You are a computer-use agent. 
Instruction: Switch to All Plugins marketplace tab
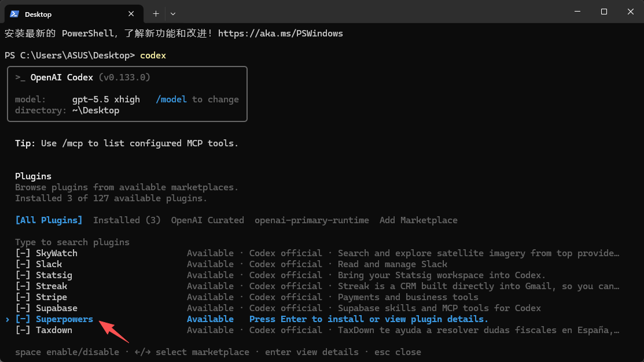49,220
